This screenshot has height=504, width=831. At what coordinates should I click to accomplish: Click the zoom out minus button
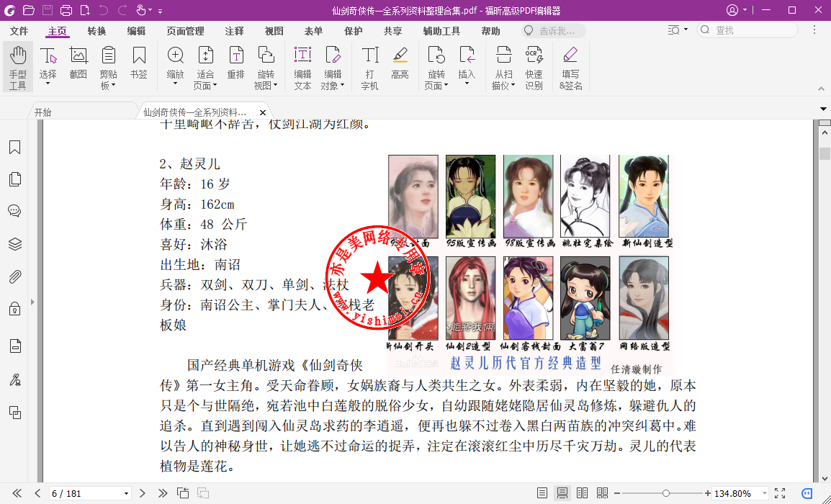point(617,493)
